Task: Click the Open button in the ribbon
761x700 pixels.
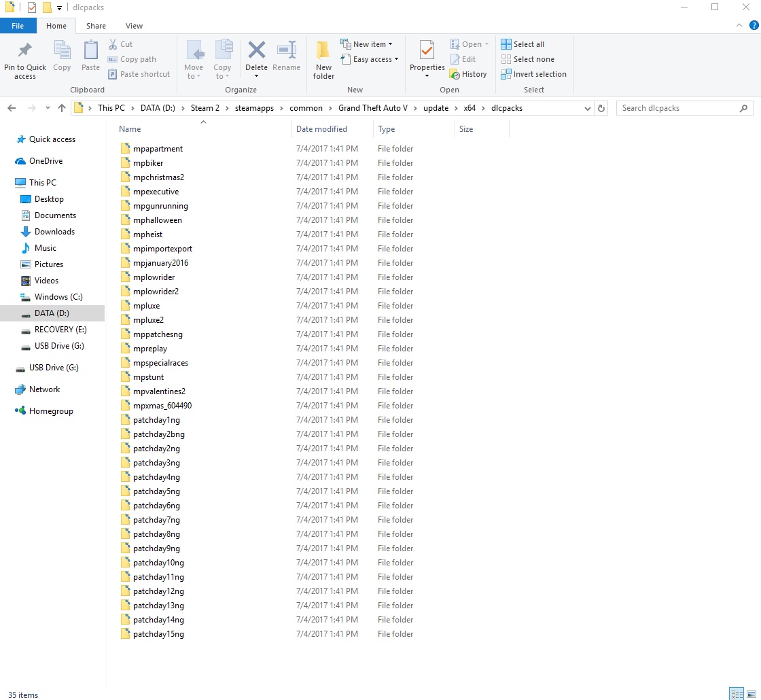Action: click(x=470, y=44)
